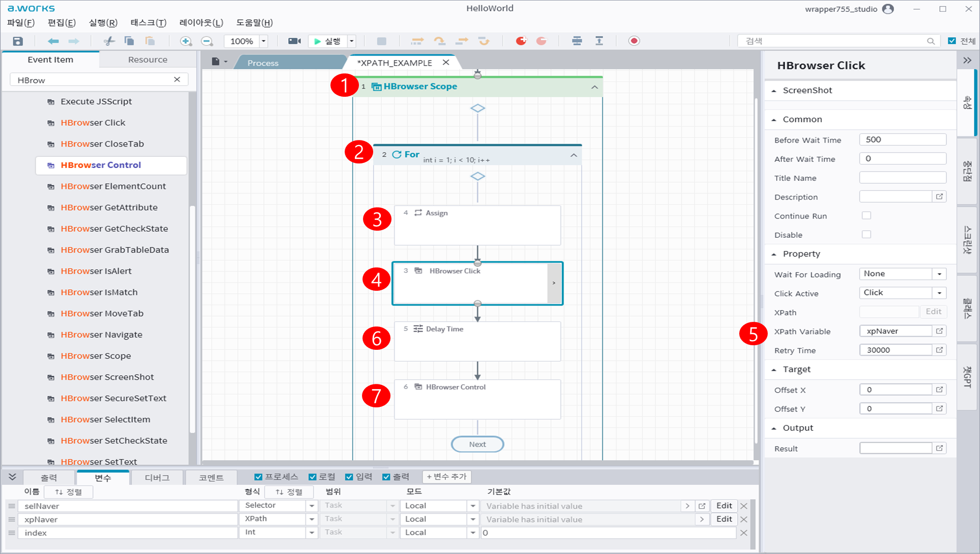Check the Disable checkbox

[x=866, y=234]
